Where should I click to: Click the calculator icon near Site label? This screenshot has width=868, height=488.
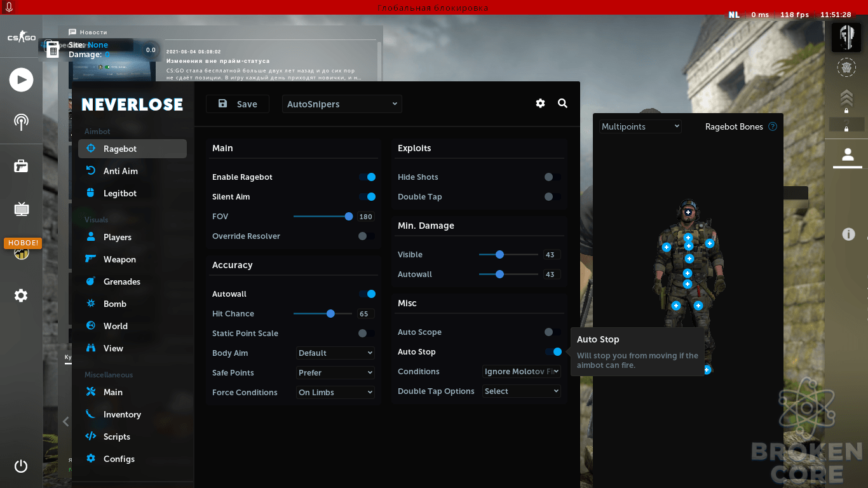(x=53, y=49)
